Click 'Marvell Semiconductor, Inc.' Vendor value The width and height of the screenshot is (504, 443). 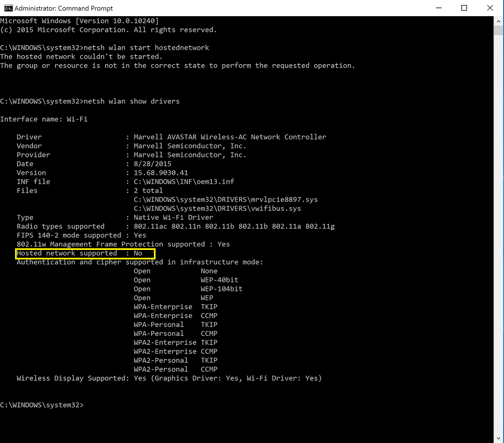(190, 146)
